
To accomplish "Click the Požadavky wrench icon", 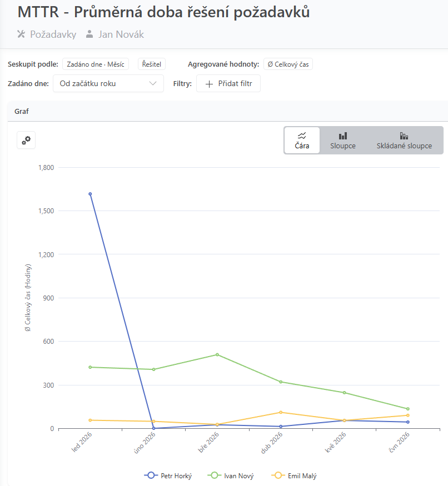I will point(21,34).
